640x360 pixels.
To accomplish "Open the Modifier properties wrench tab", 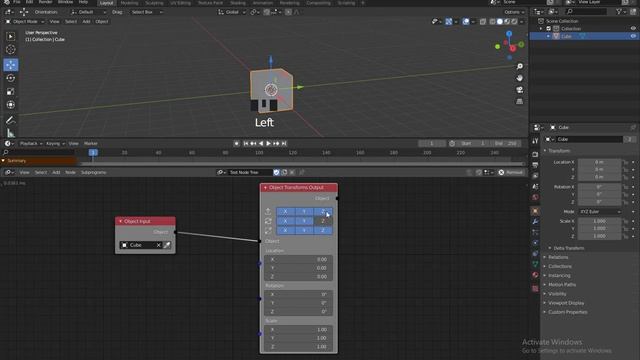I will point(535,222).
